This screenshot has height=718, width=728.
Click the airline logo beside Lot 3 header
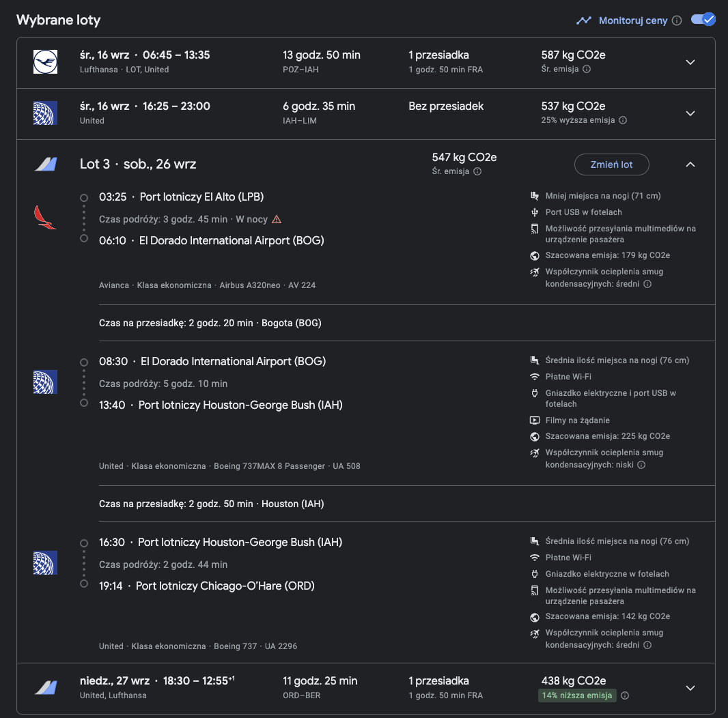click(46, 164)
